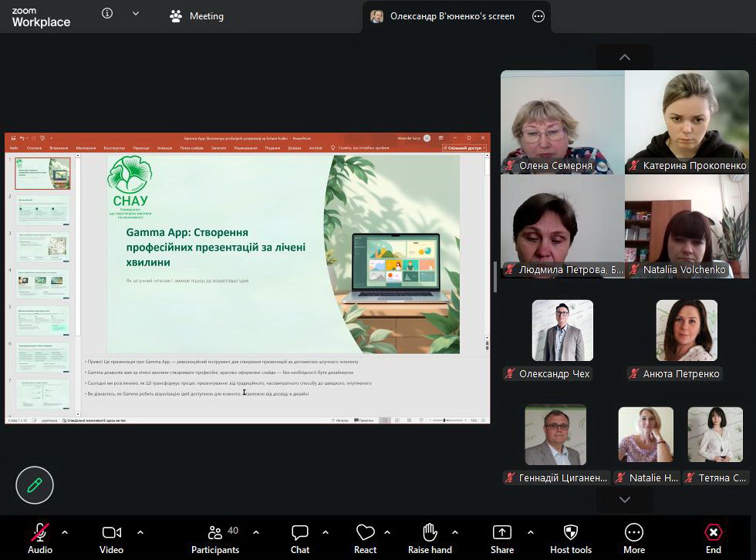The image size is (756, 560).
Task: Open the React emoji menu
Action: (365, 533)
